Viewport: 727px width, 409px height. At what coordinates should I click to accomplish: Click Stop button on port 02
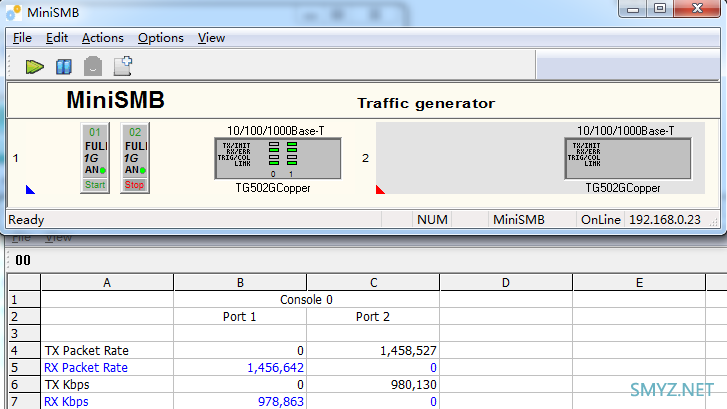(x=134, y=185)
